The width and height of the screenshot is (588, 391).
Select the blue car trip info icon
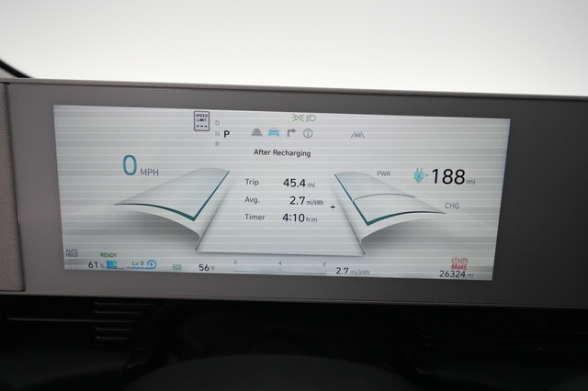274,132
